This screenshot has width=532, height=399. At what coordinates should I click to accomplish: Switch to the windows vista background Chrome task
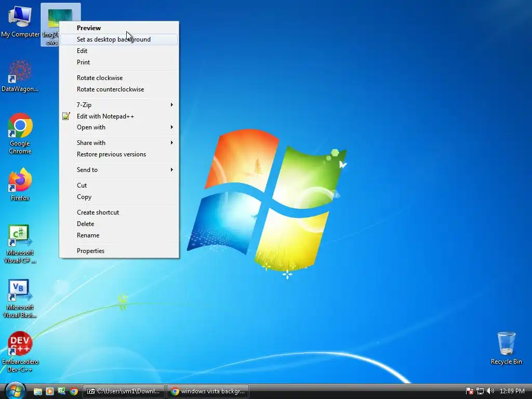[208, 391]
